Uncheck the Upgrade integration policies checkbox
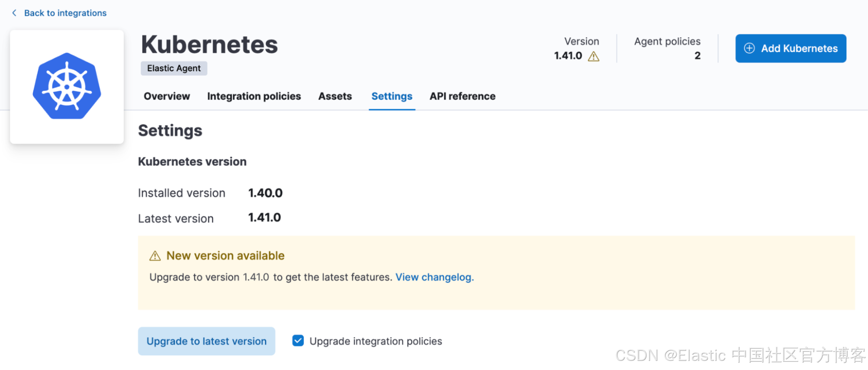The width and height of the screenshot is (868, 370). click(298, 341)
